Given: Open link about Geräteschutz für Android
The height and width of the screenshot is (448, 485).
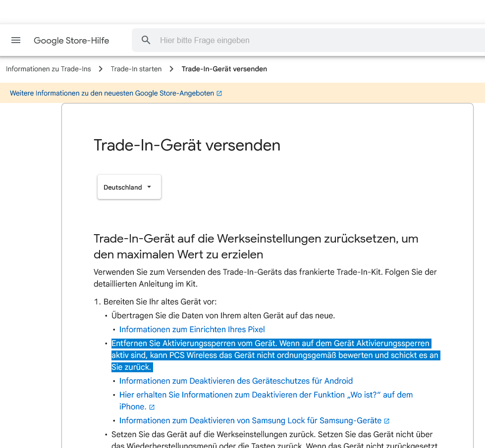Looking at the screenshot, I should pyautogui.click(x=236, y=381).
